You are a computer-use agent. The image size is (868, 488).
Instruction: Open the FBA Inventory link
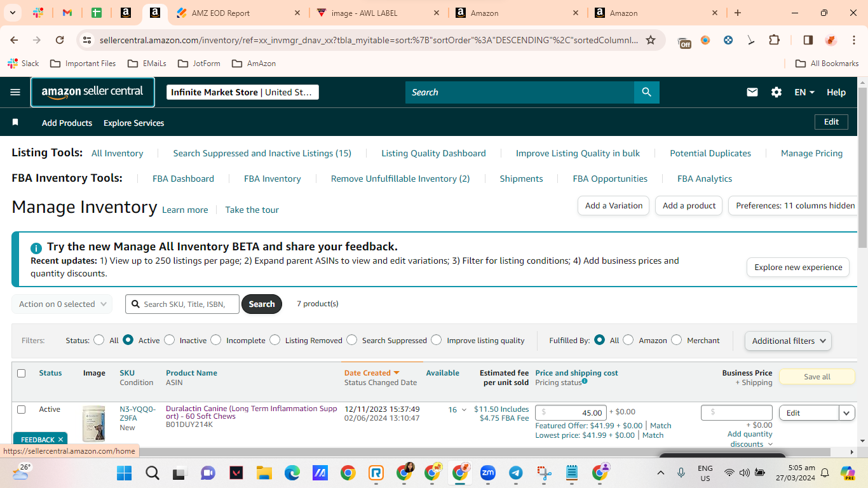pos(273,179)
